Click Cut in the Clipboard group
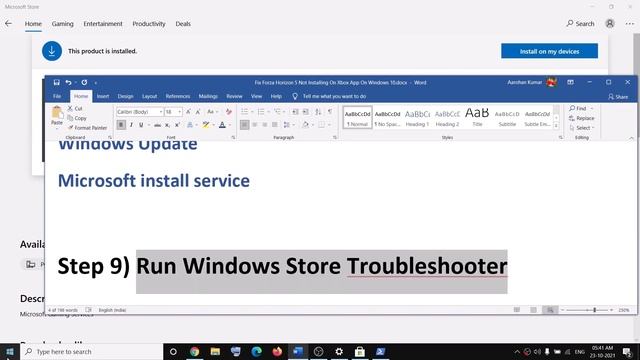 (75, 109)
